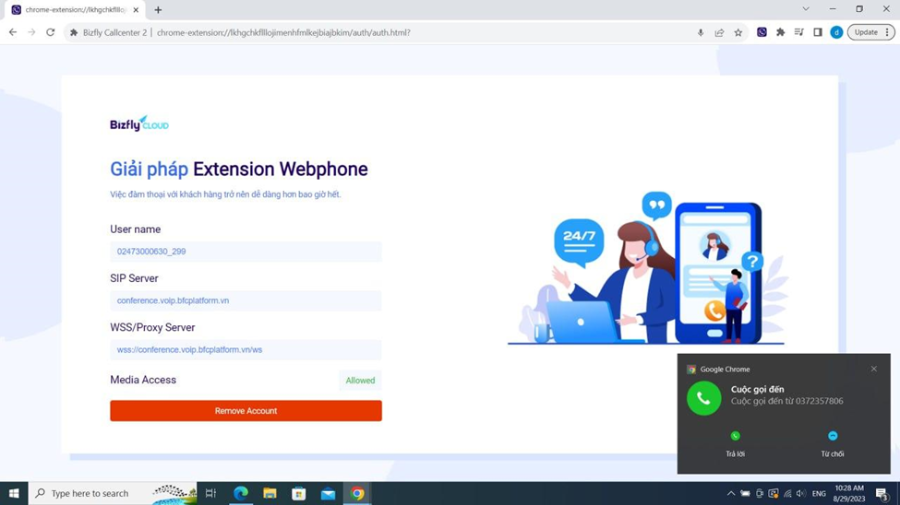
Task: Open the Extensions puzzle menu in toolbar
Action: pyautogui.click(x=780, y=33)
